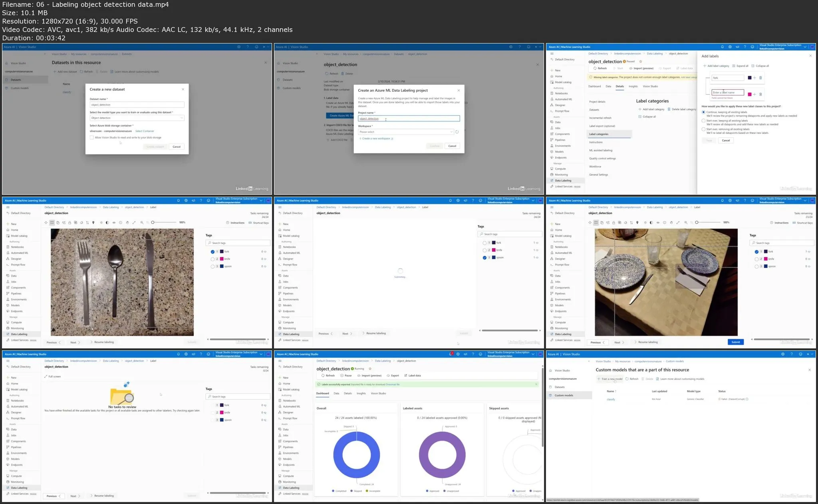Click the brightness icon in fork-spoon-knife frame
The height and width of the screenshot is (504, 818).
pyautogui.click(x=101, y=223)
